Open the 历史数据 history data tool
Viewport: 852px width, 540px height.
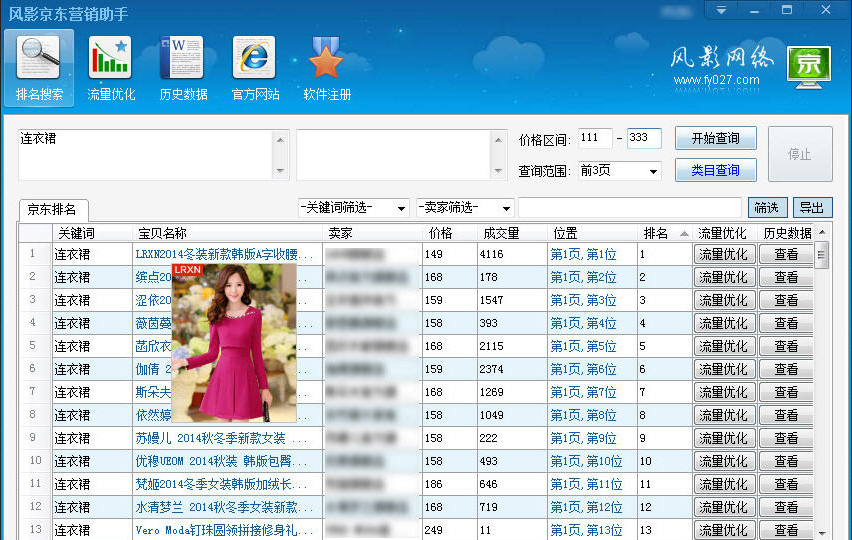click(183, 68)
